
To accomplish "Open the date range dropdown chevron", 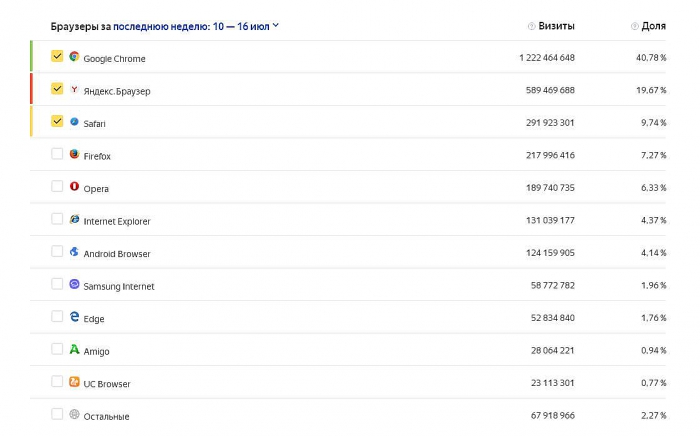I will tap(276, 26).
